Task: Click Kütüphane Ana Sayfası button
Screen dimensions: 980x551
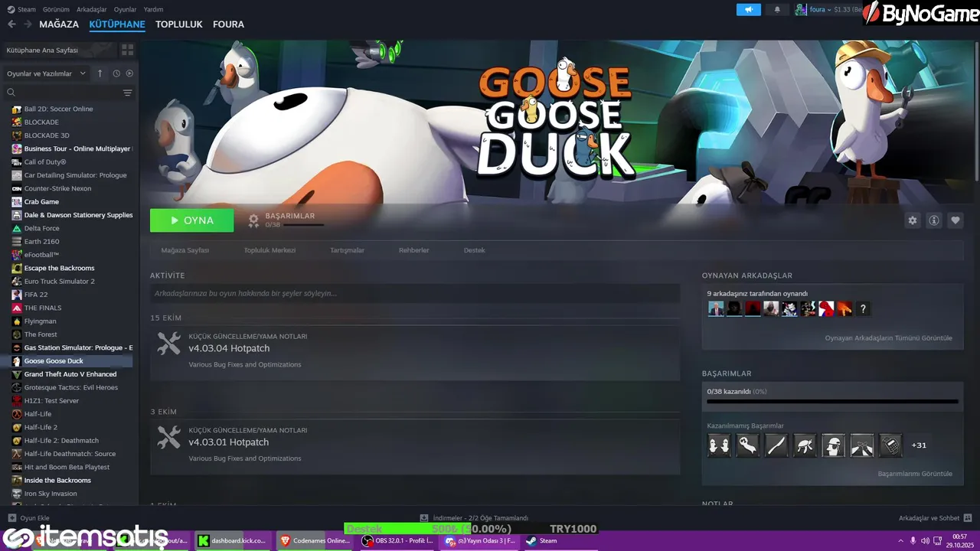Action: point(60,50)
